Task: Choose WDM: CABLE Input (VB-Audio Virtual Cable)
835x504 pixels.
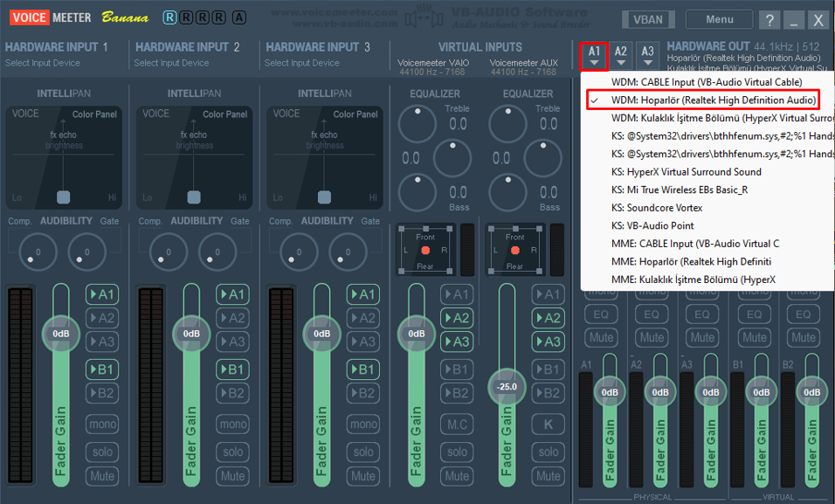Action: [707, 82]
